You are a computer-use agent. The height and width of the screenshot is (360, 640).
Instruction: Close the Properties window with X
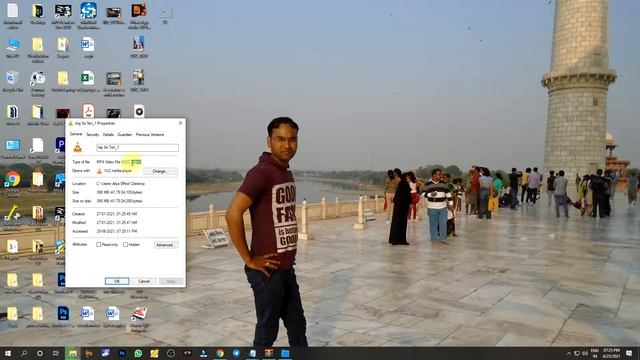(181, 123)
